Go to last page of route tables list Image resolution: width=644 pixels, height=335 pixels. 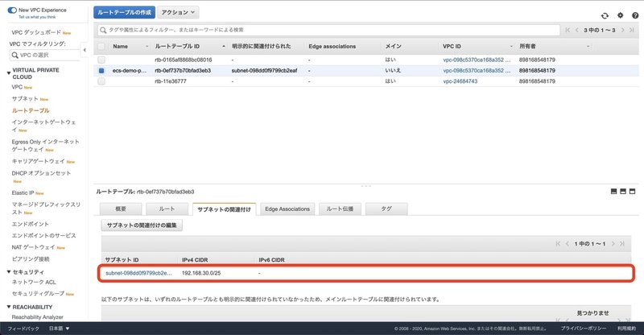pyautogui.click(x=632, y=30)
